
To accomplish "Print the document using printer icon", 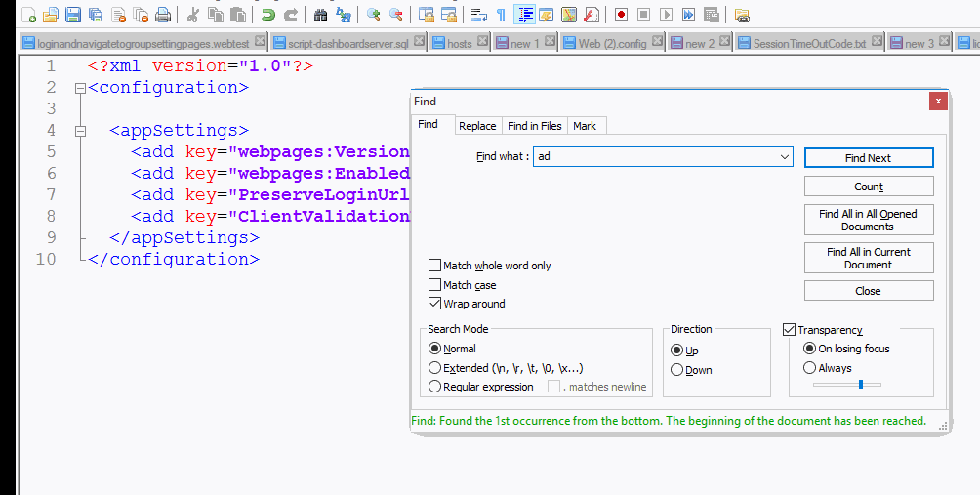I will coord(162,15).
